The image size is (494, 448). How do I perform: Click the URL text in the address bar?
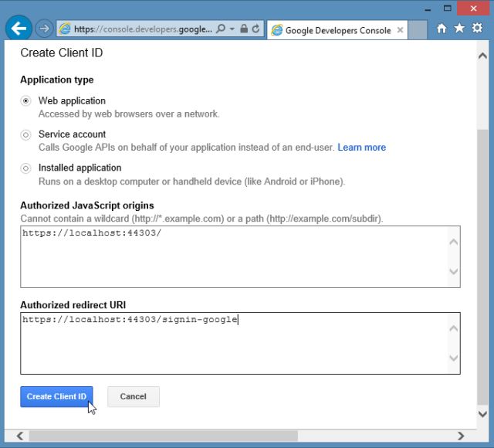143,29
